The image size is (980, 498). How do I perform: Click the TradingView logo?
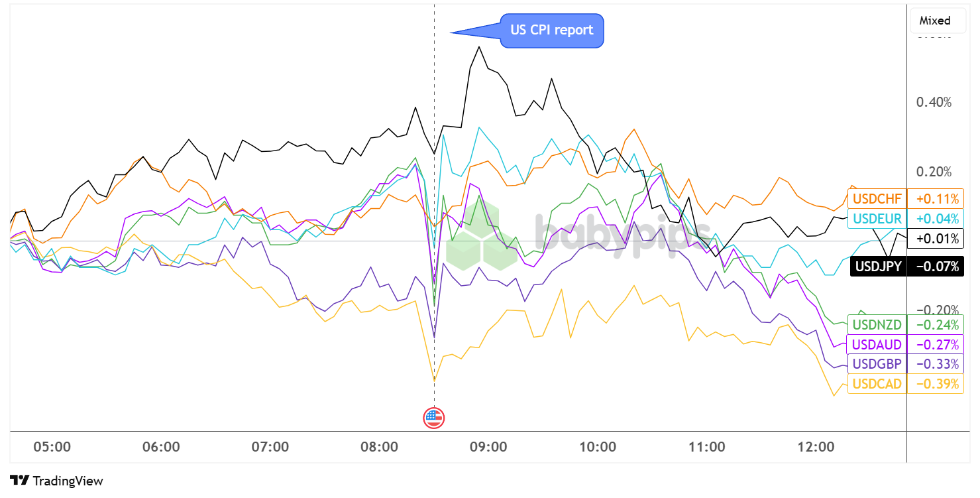point(56,481)
